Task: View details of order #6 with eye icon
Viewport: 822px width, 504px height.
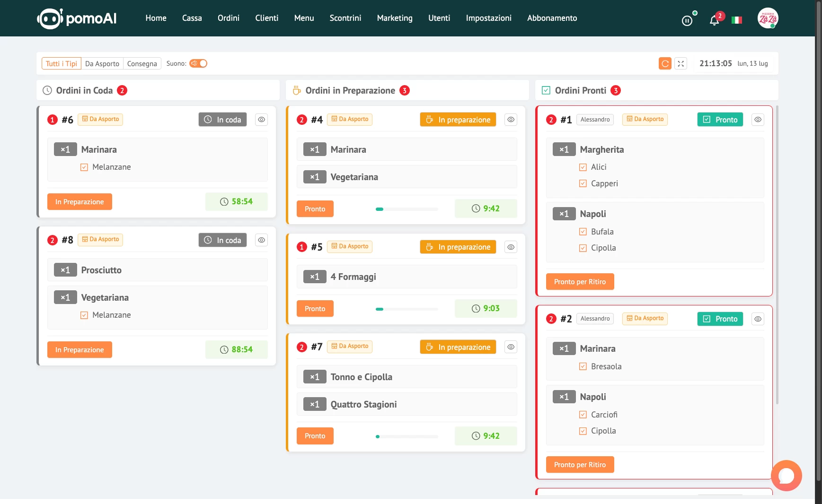Action: click(262, 120)
